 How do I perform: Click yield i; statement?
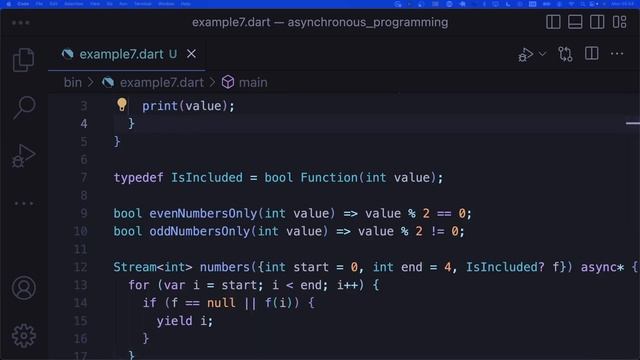(x=185, y=321)
